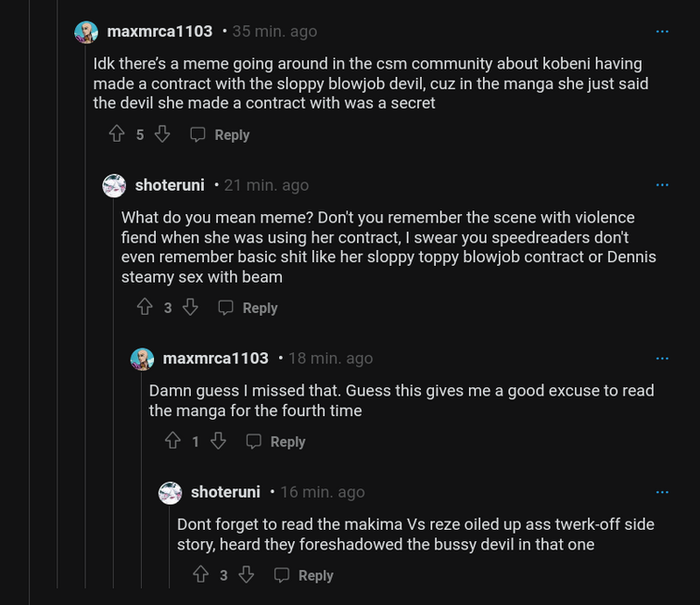This screenshot has height=605, width=700.
Task: Downvote shoteruni's 21 min. ago comment
Action: click(190, 307)
